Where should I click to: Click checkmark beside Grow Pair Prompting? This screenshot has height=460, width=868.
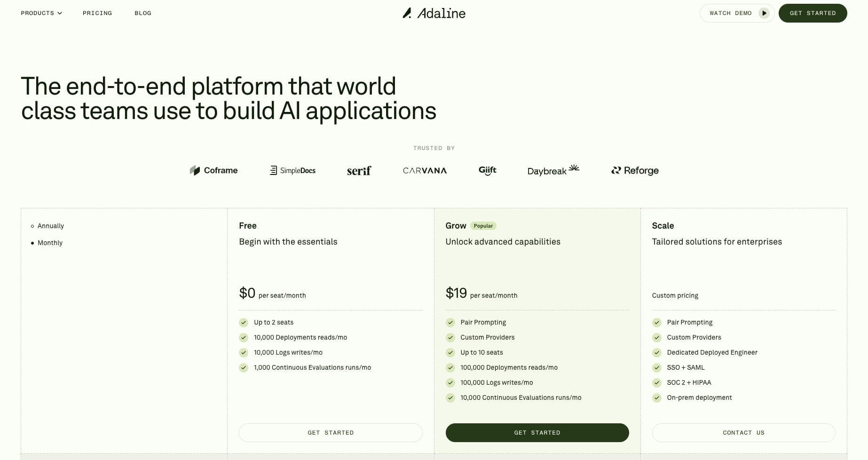(450, 323)
